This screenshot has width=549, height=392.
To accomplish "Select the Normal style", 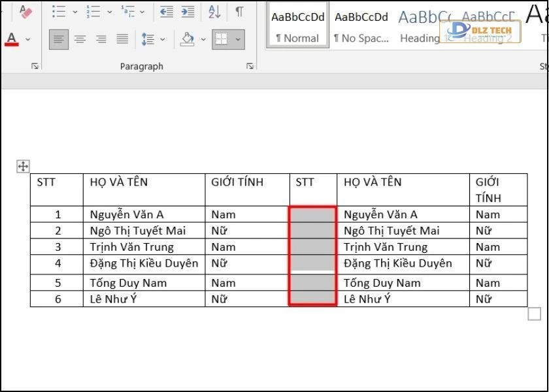I will [297, 26].
